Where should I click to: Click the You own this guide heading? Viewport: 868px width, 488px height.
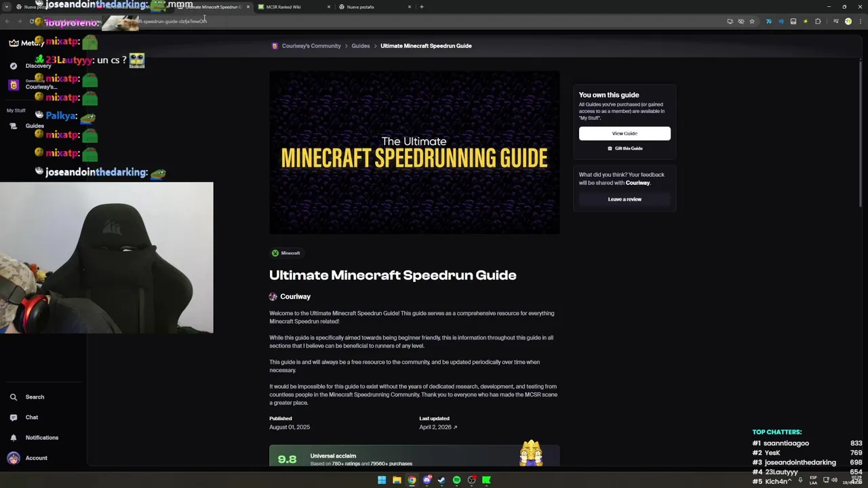[609, 96]
